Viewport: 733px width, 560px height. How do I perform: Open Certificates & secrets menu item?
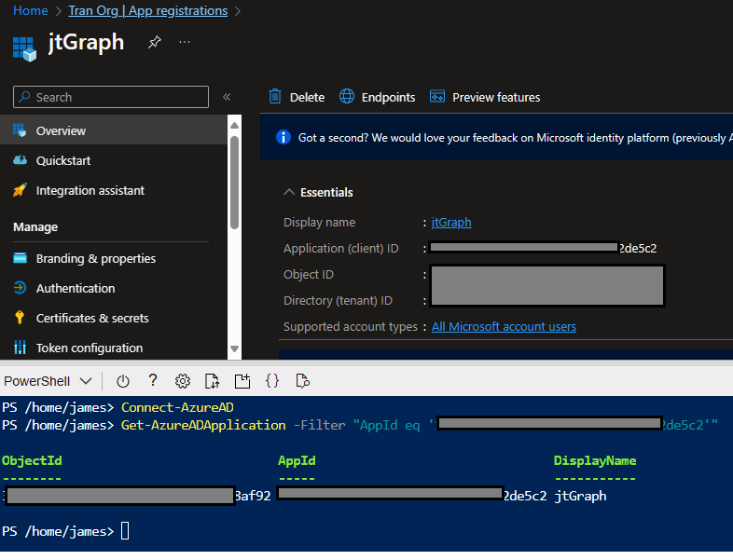(91, 318)
